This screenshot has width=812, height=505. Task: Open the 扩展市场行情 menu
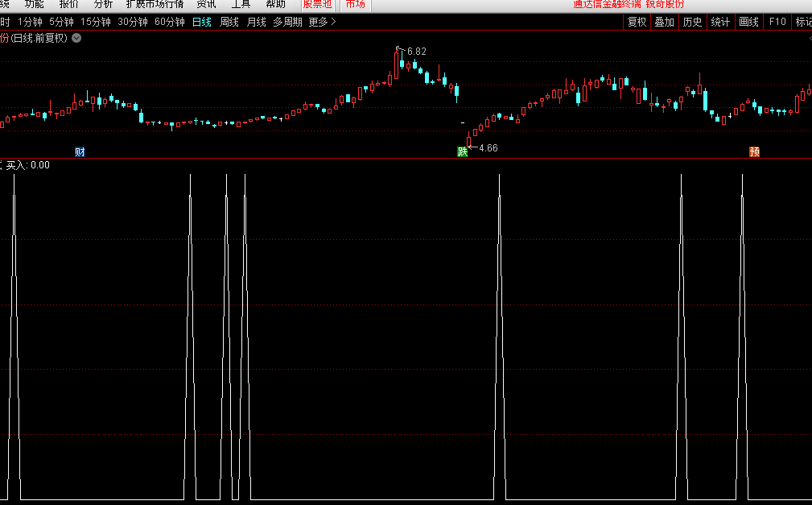(x=155, y=4)
